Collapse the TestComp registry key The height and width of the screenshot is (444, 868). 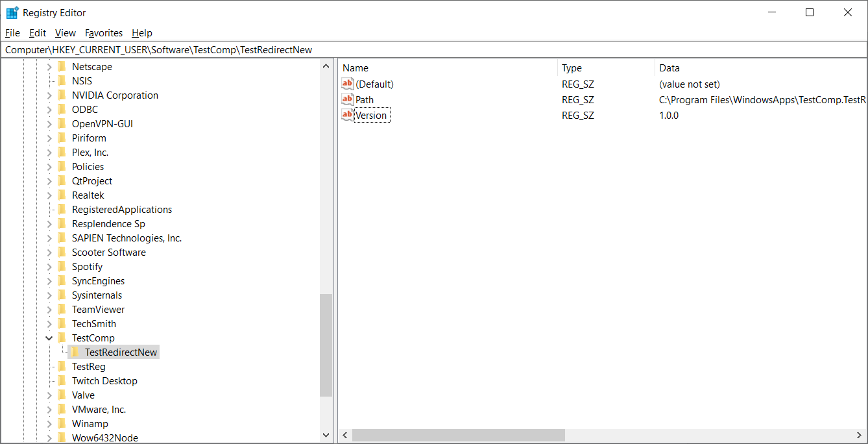(49, 338)
